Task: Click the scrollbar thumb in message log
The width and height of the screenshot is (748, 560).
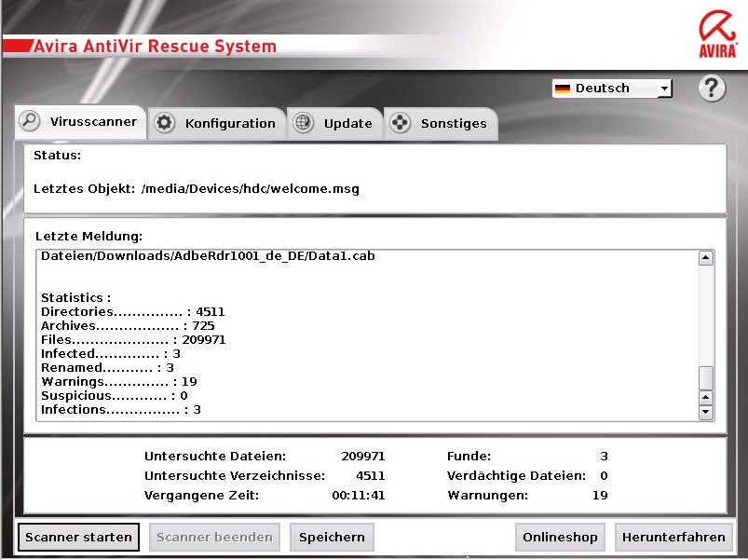Action: [x=706, y=377]
